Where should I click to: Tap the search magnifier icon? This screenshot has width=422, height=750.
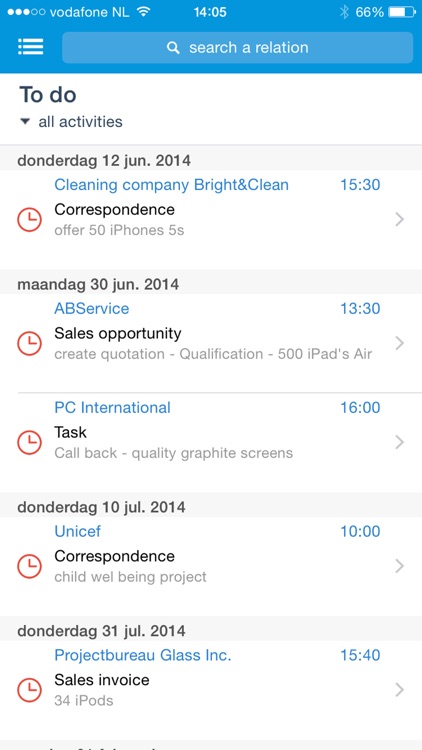coord(173,47)
